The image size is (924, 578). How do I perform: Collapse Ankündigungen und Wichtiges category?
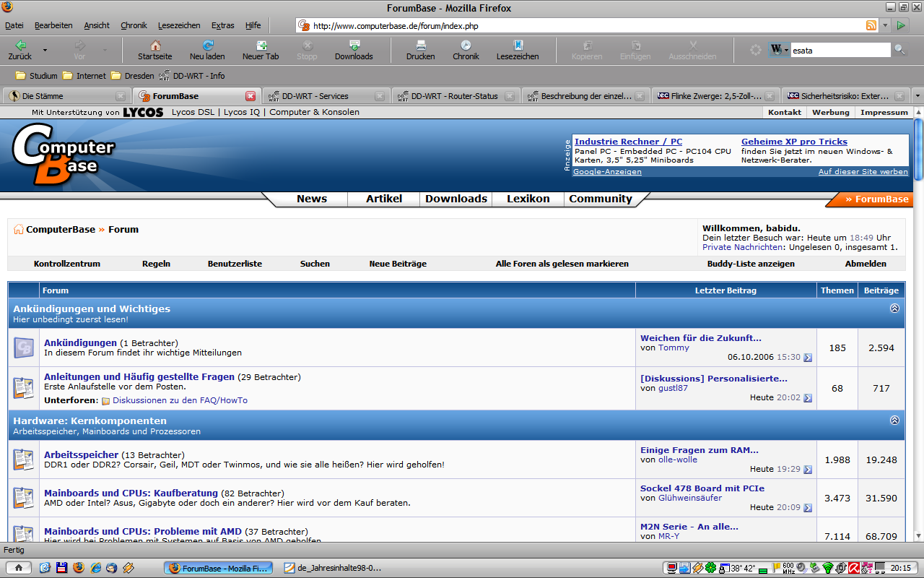pyautogui.click(x=894, y=309)
